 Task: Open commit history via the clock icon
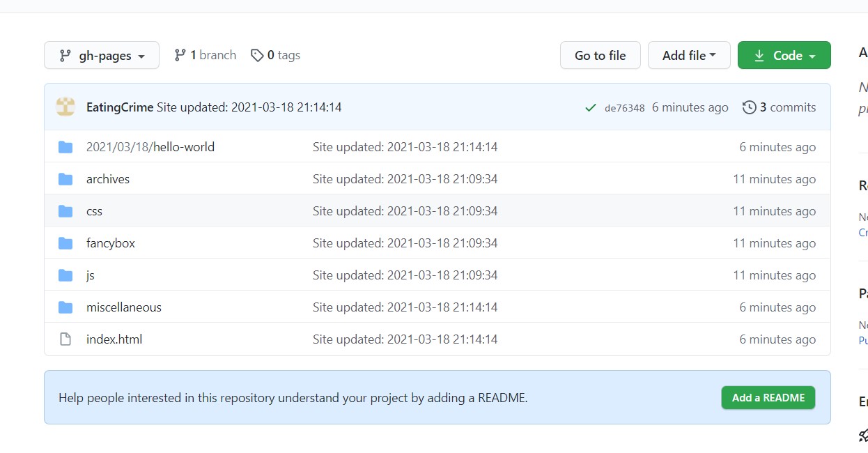coord(750,107)
